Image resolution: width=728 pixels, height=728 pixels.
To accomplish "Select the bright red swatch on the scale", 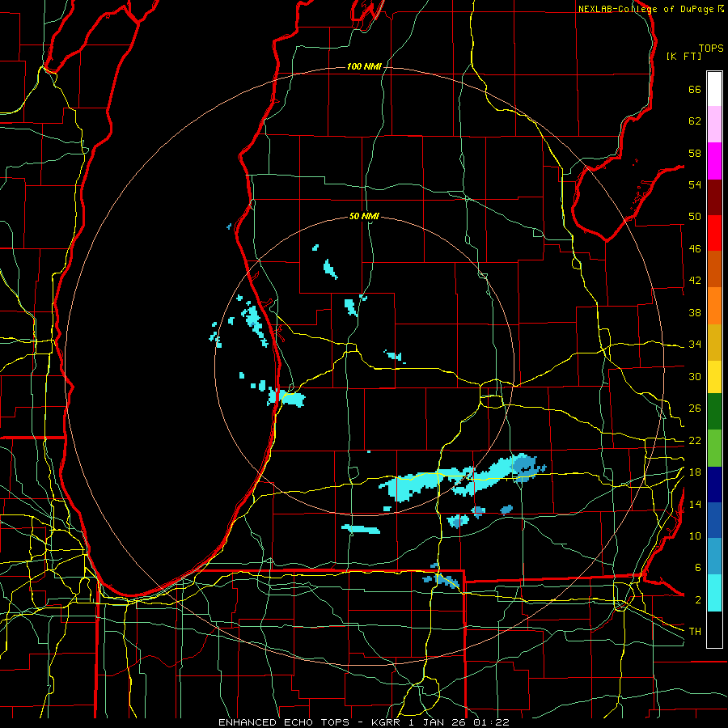I will (x=714, y=233).
